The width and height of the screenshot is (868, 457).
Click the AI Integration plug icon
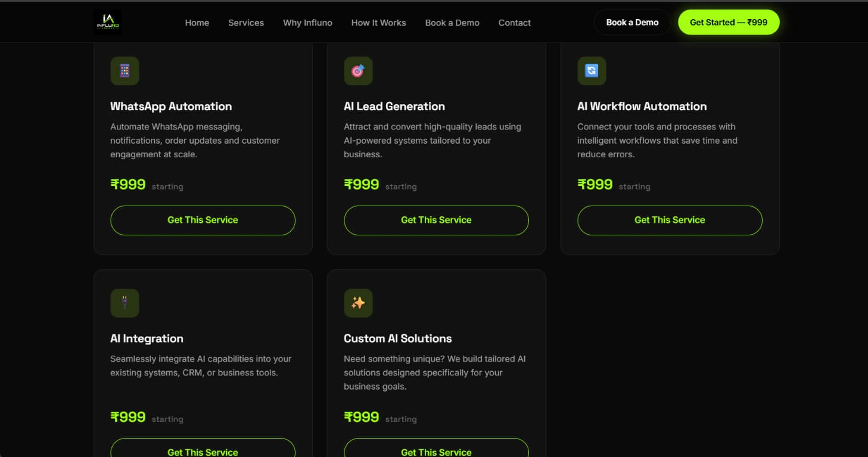tap(125, 303)
